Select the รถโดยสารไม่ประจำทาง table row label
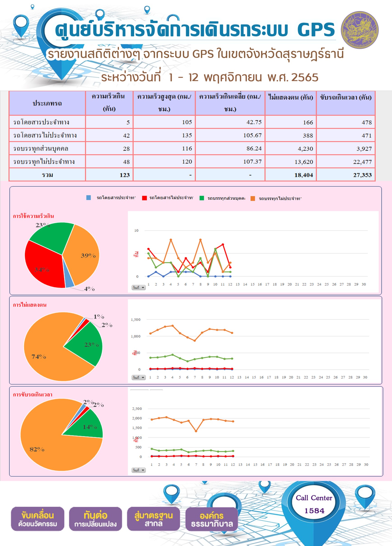Screen dimensions: 392x546 tap(45, 135)
